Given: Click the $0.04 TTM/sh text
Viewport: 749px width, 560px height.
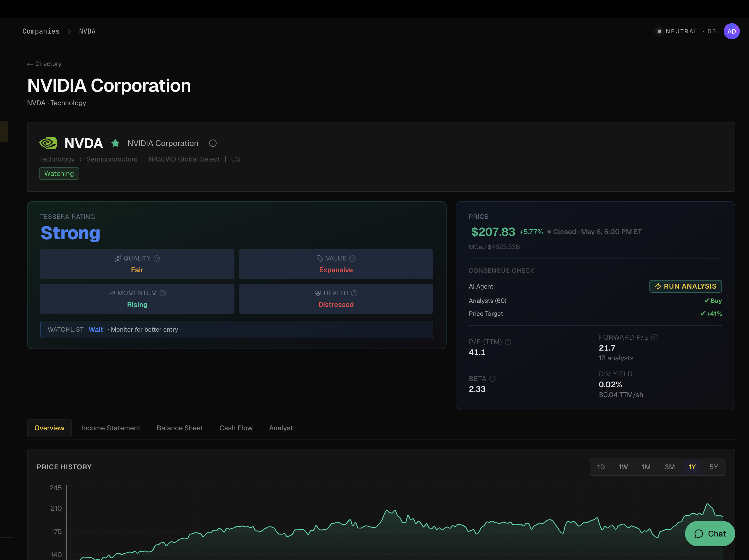Looking at the screenshot, I should [621, 395].
